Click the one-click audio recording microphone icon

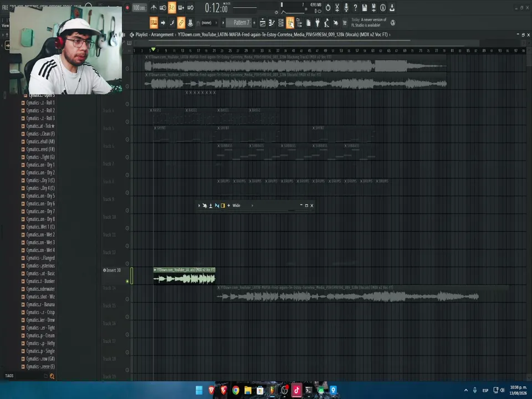[346, 7]
